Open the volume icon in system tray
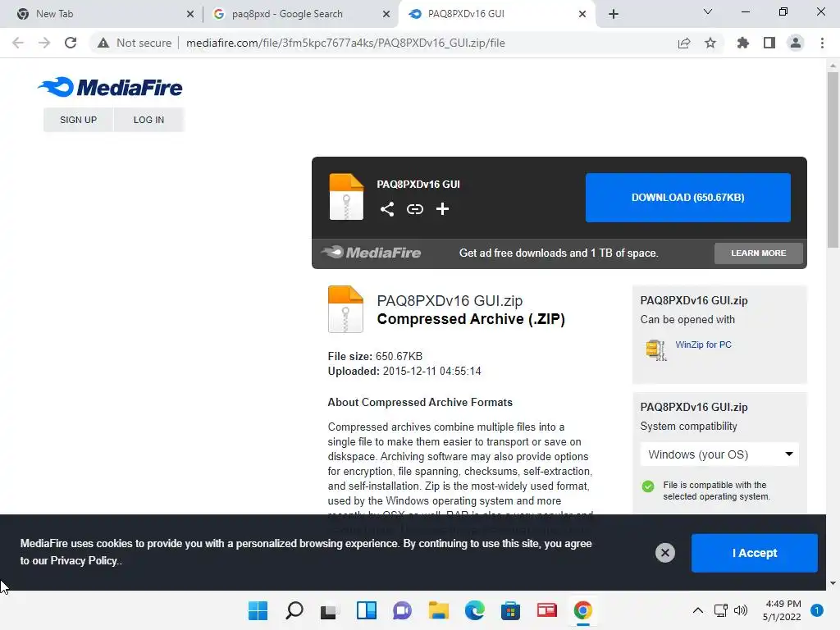Viewport: 840px width, 630px height. (741, 610)
